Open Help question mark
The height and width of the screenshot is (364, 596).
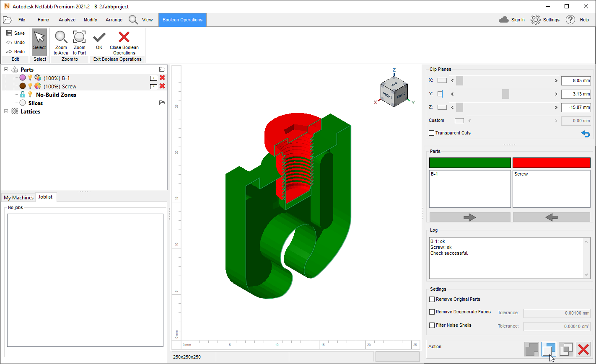point(577,20)
